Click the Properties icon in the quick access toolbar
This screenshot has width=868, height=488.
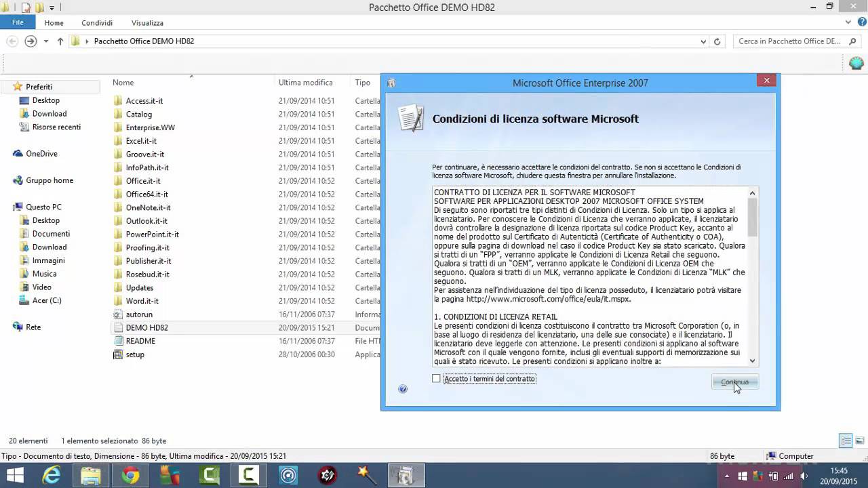pyautogui.click(x=26, y=7)
